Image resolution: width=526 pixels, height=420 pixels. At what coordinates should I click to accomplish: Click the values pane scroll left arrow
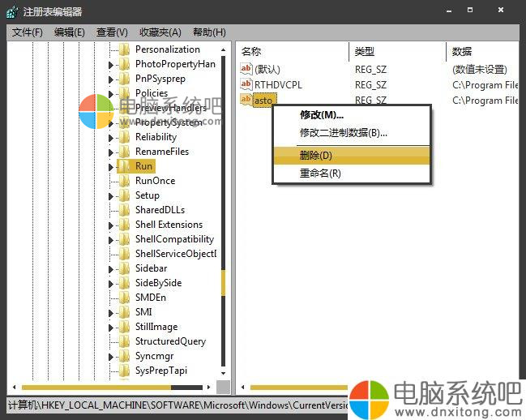pos(242,387)
